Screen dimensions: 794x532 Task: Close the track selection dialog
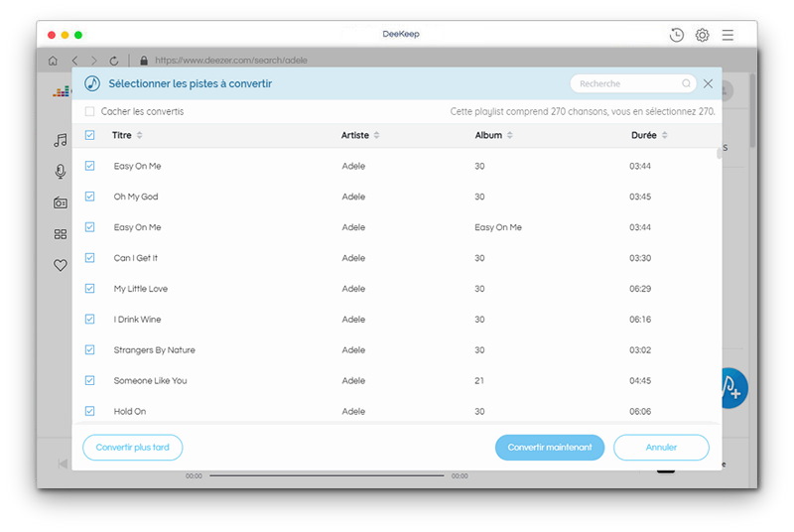click(x=708, y=83)
